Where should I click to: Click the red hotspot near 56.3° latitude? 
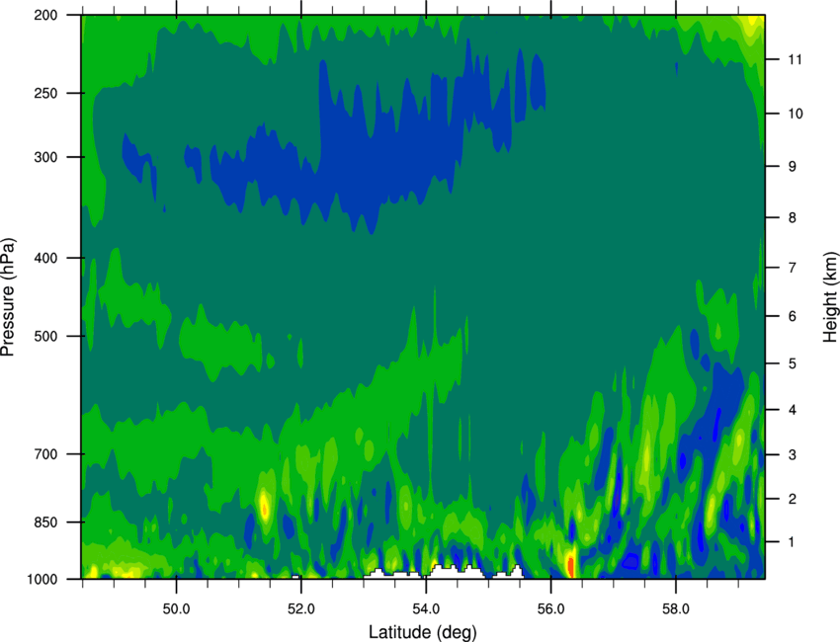click(570, 565)
